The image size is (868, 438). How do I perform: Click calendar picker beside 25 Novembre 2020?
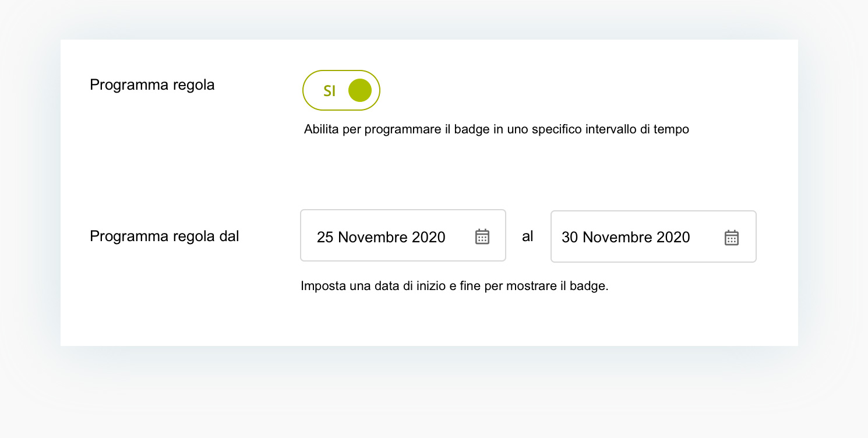pyautogui.click(x=482, y=236)
